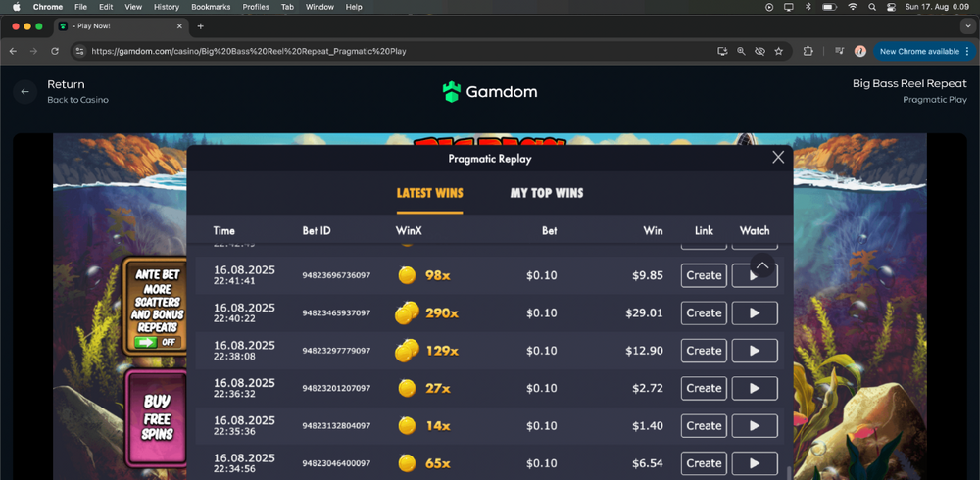Image resolution: width=980 pixels, height=480 pixels.
Task: Click the Buy Free Spins button
Action: coord(157,416)
